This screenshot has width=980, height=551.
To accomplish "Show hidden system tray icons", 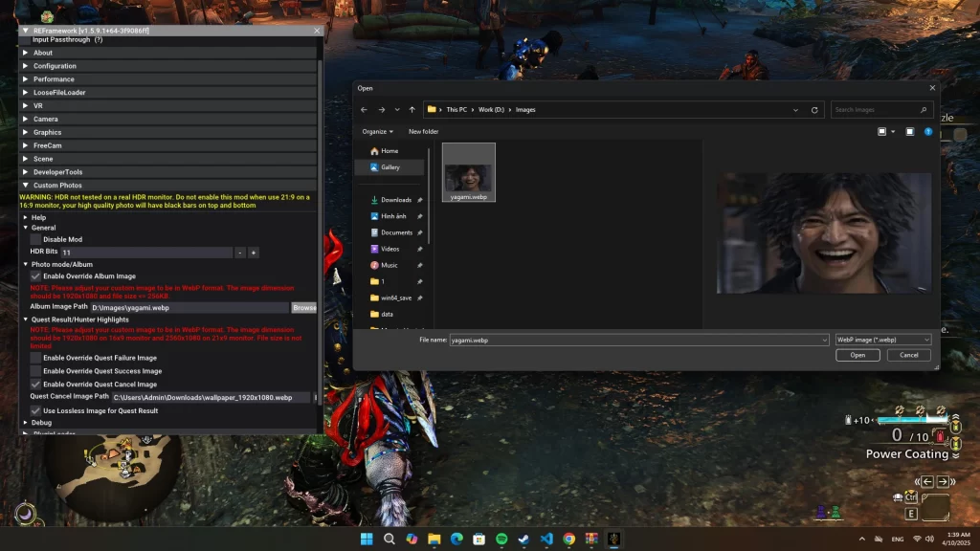I will (x=862, y=539).
